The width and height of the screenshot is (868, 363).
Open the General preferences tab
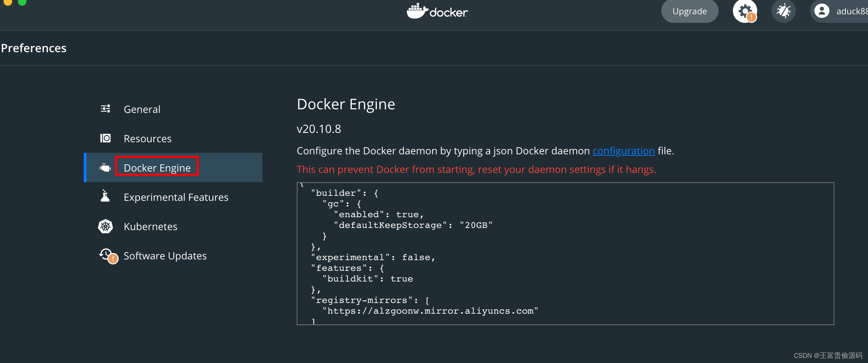tap(173, 109)
